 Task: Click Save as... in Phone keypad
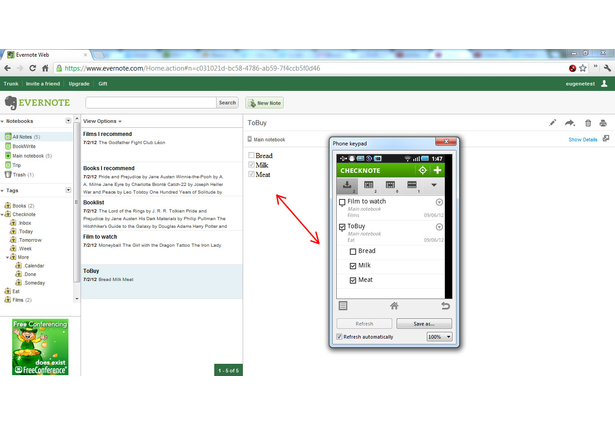pos(424,324)
